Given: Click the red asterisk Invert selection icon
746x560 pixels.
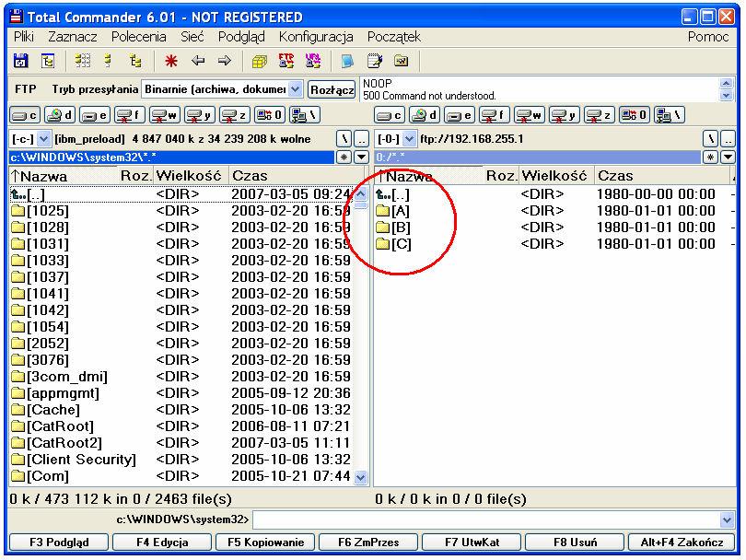Looking at the screenshot, I should tap(170, 61).
